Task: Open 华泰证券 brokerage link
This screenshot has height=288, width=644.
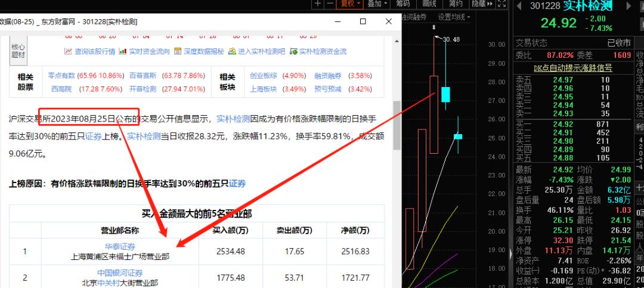Action: [119, 246]
